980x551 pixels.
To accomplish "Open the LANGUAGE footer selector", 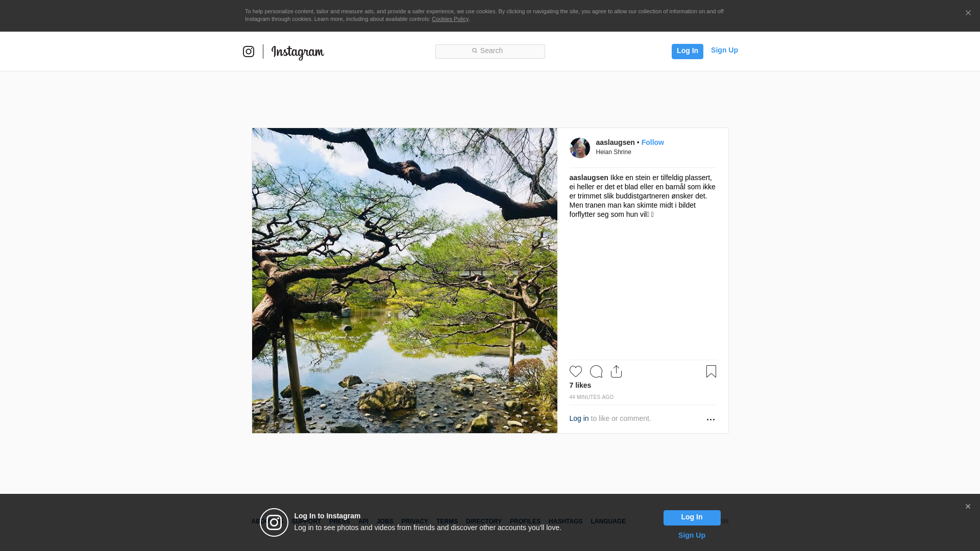I will pyautogui.click(x=608, y=521).
